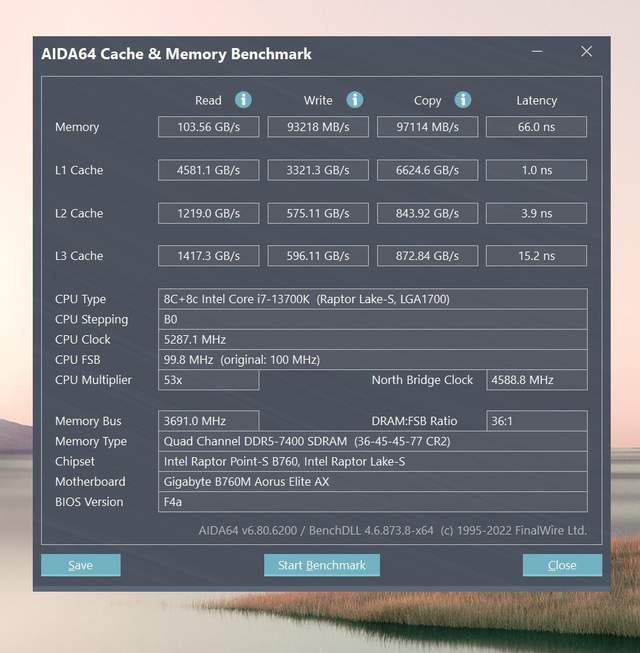Select L1 Cache copy value 6624.6 GB/s
Image resolution: width=640 pixels, height=653 pixels.
[428, 170]
